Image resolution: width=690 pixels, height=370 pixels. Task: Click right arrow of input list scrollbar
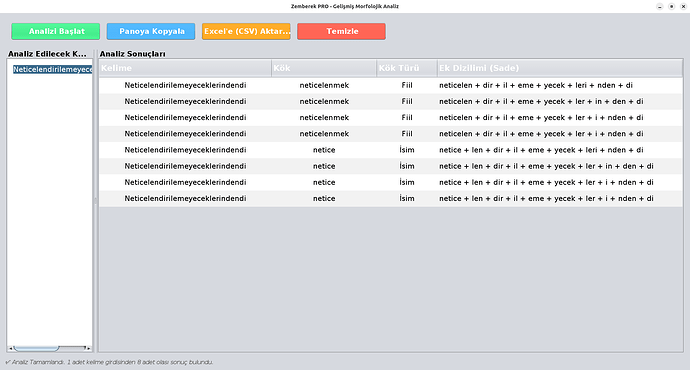(x=88, y=348)
